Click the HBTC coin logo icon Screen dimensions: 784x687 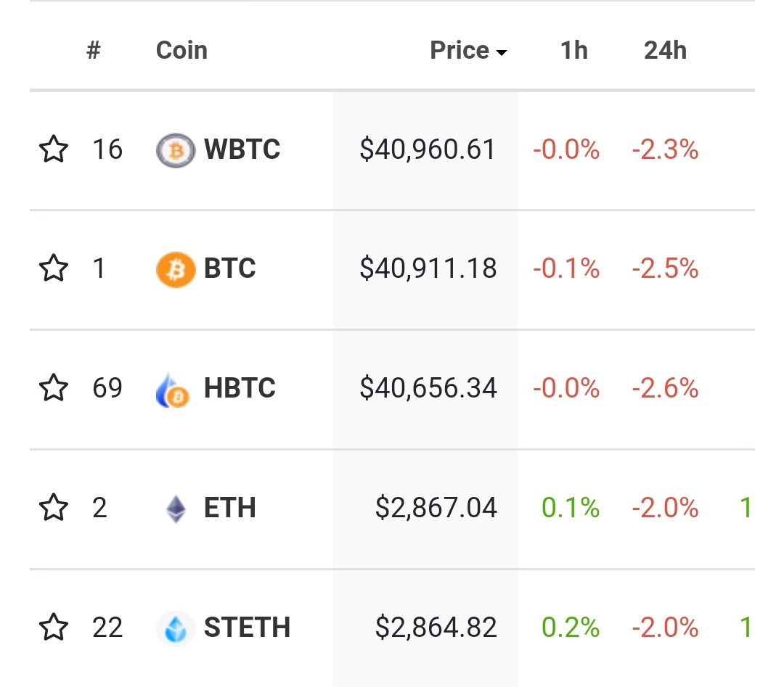click(x=173, y=389)
